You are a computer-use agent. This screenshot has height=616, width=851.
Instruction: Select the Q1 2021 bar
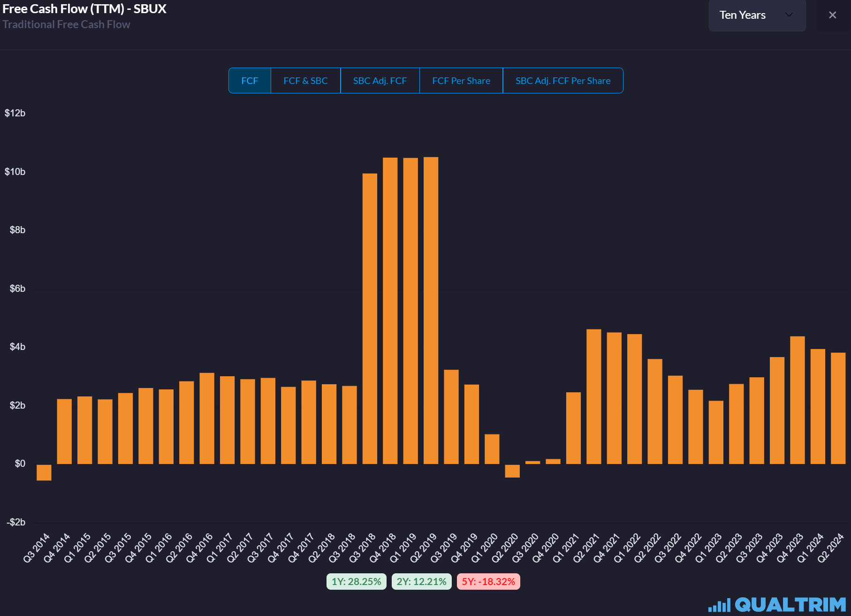pyautogui.click(x=573, y=428)
